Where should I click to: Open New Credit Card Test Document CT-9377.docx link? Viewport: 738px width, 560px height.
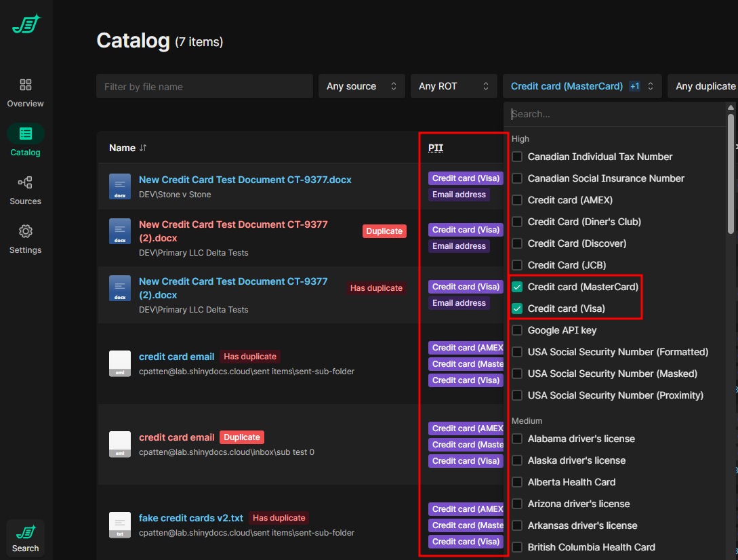pyautogui.click(x=245, y=180)
